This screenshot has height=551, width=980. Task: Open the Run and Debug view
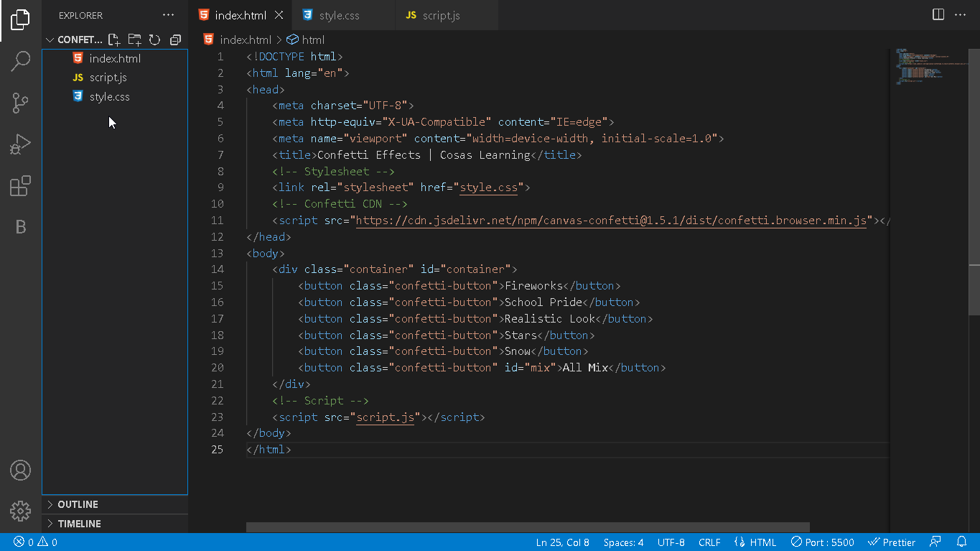pyautogui.click(x=19, y=144)
